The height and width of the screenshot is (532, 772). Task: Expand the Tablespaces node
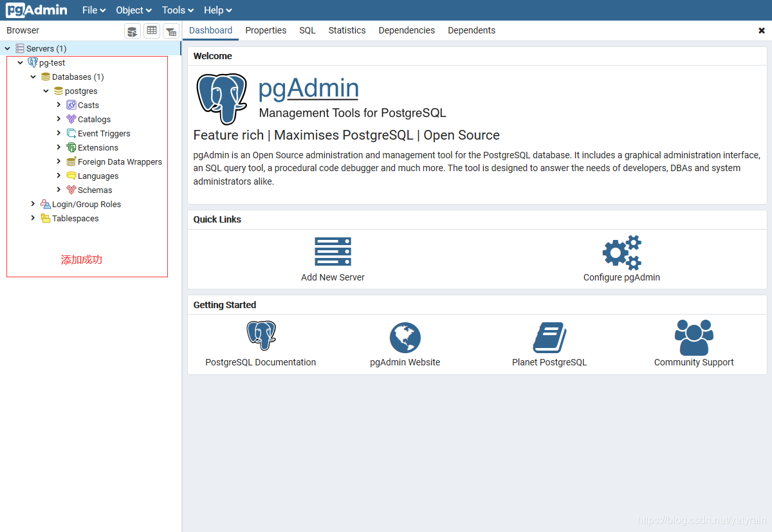pos(33,218)
